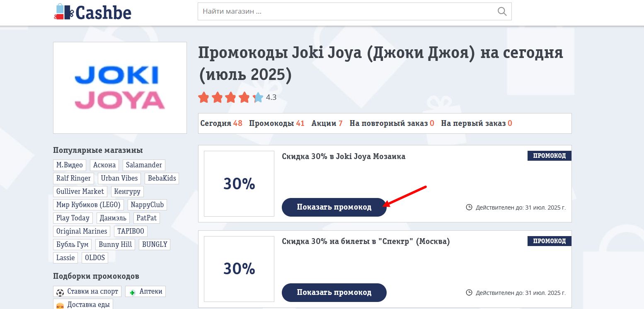Image resolution: width=644 pixels, height=309 pixels.
Task: Click the star rating icons
Action: click(x=230, y=98)
